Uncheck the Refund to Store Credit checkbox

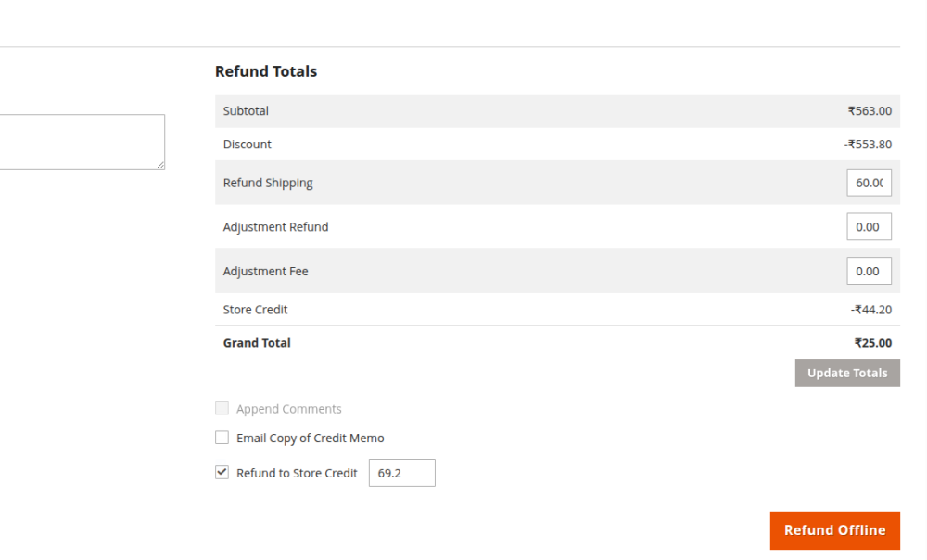[222, 472]
